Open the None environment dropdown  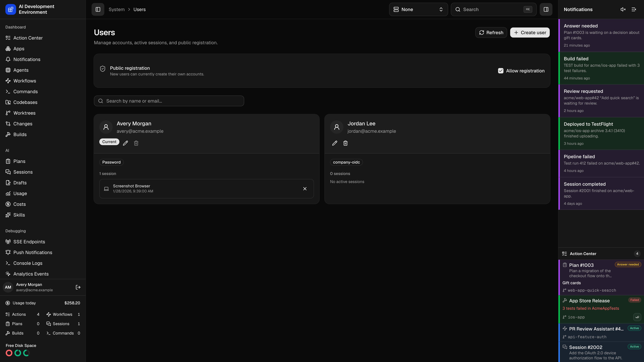418,10
